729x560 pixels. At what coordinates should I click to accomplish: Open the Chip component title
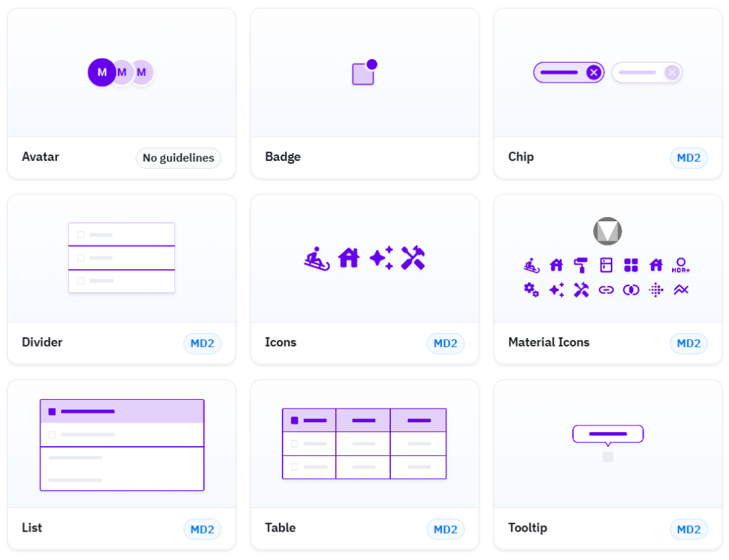click(520, 157)
